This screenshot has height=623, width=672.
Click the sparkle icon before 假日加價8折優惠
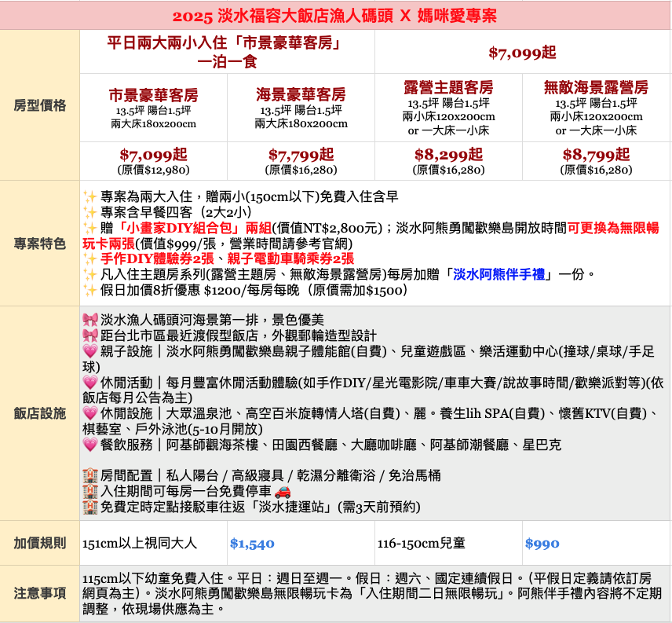89,290
